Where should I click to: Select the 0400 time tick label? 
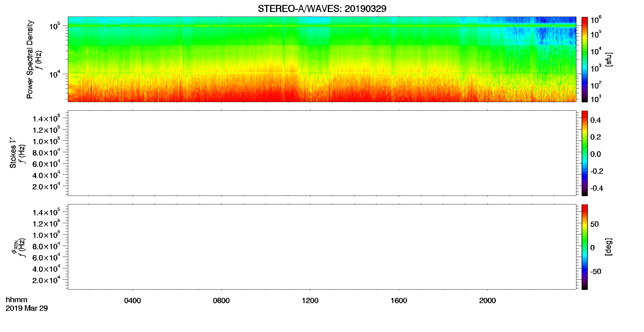pos(132,301)
